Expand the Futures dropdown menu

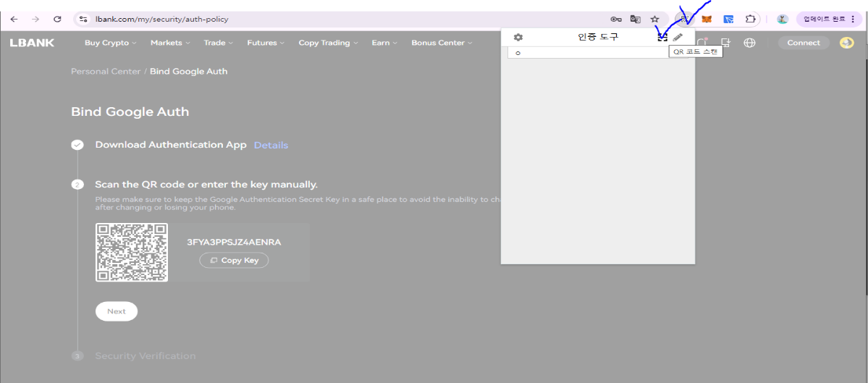[x=266, y=43]
